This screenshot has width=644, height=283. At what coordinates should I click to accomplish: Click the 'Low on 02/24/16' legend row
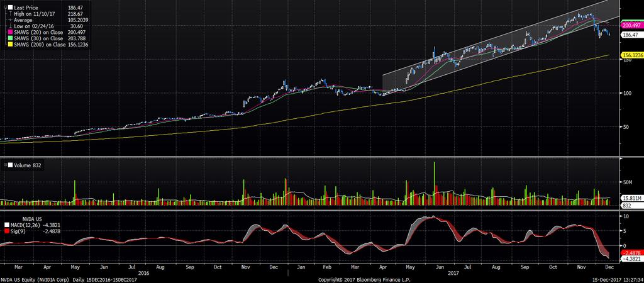pos(48,26)
